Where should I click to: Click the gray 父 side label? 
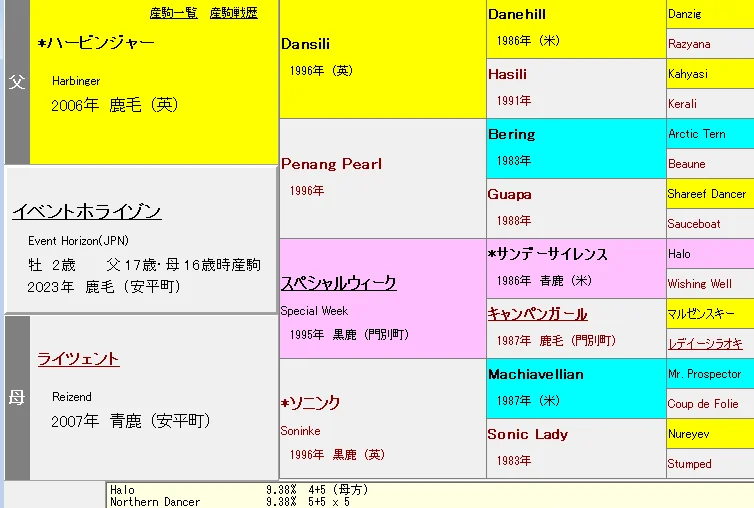pyautogui.click(x=16, y=82)
